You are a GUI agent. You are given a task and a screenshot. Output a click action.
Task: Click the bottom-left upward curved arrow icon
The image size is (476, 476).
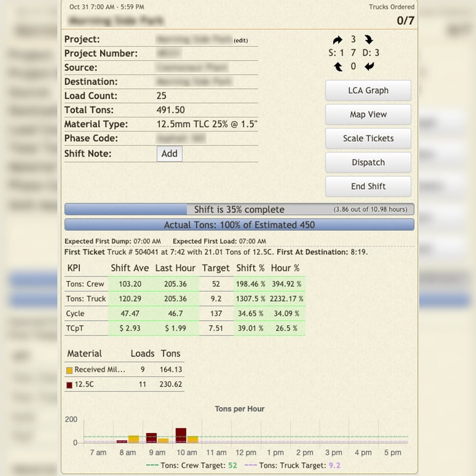coord(338,66)
